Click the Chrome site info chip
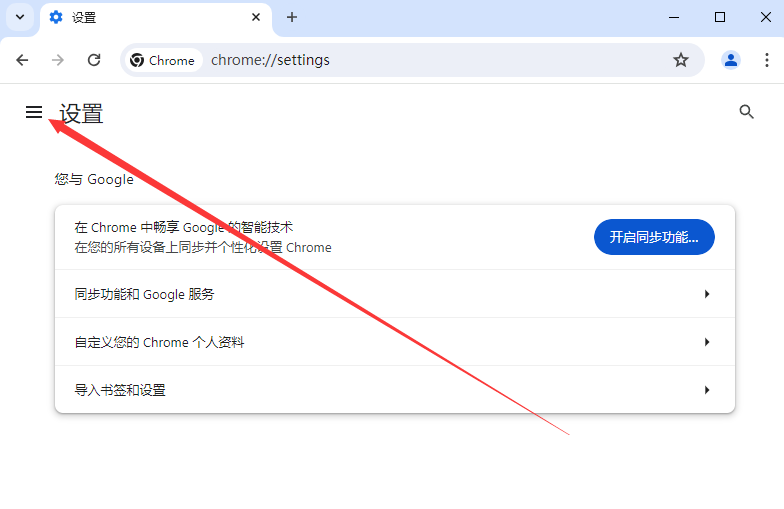784x509 pixels. (164, 60)
